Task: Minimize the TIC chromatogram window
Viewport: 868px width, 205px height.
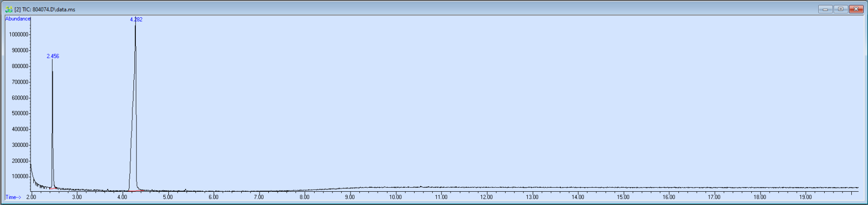Action: [x=825, y=9]
